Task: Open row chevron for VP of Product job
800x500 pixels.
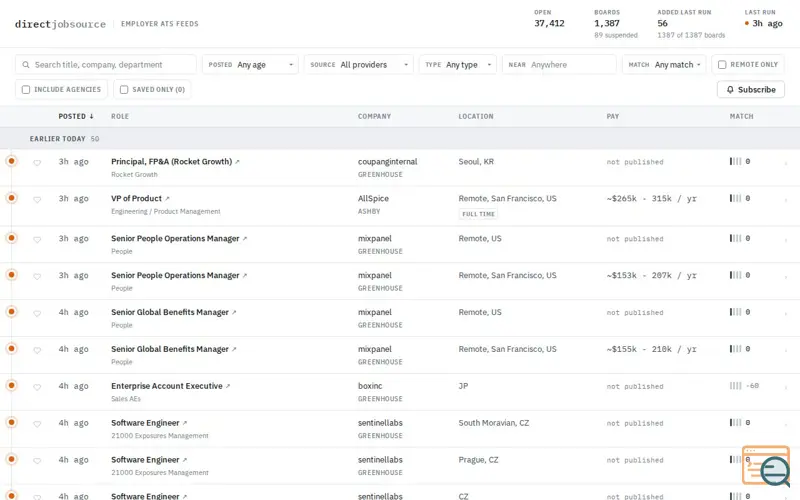Action: 786,200
